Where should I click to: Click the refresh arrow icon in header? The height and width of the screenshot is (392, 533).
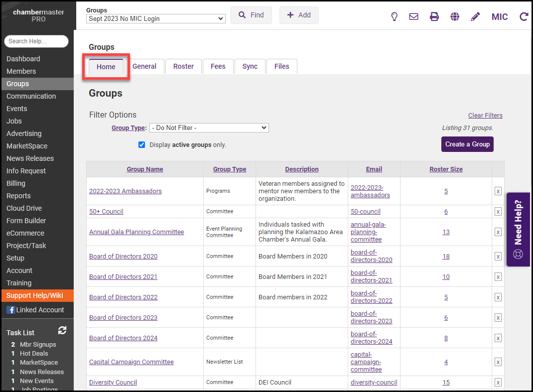coord(524,16)
